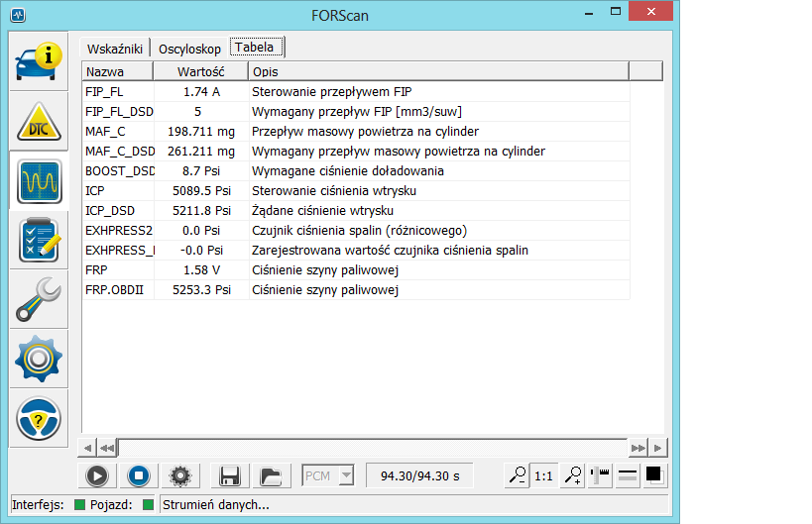Open the service wrench section
812x524 pixels.
[x=39, y=300]
